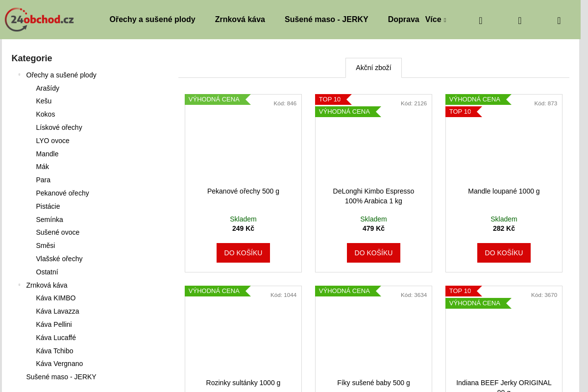
Task: Open Káva Lavazza category
Action: pyautogui.click(x=57, y=311)
